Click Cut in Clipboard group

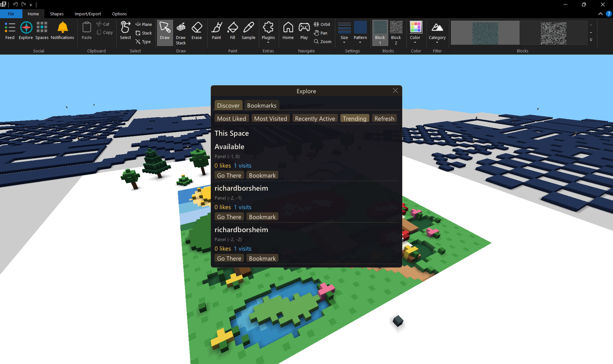coord(103,24)
